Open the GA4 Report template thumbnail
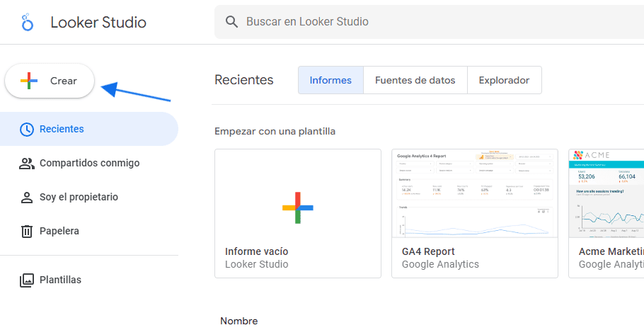 [475, 193]
